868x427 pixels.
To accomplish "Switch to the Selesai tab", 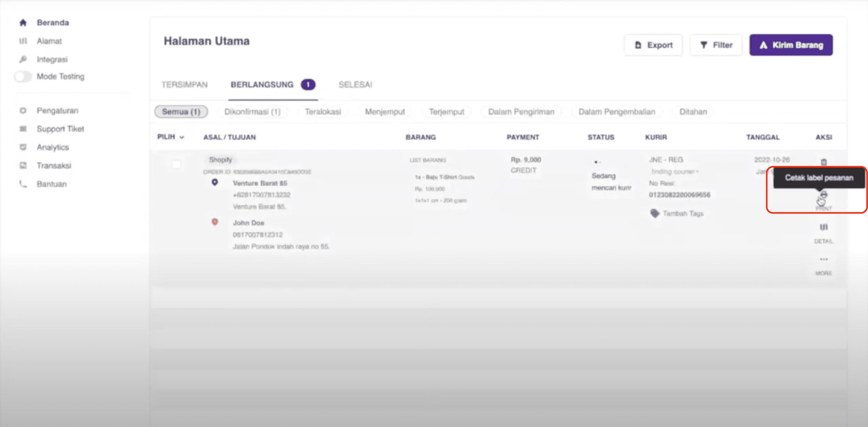I will pyautogui.click(x=356, y=85).
